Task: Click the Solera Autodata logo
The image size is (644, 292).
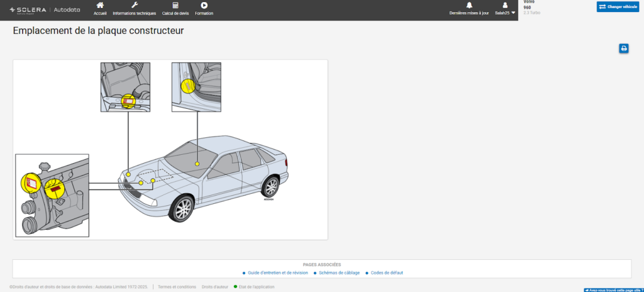Action: pos(45,10)
